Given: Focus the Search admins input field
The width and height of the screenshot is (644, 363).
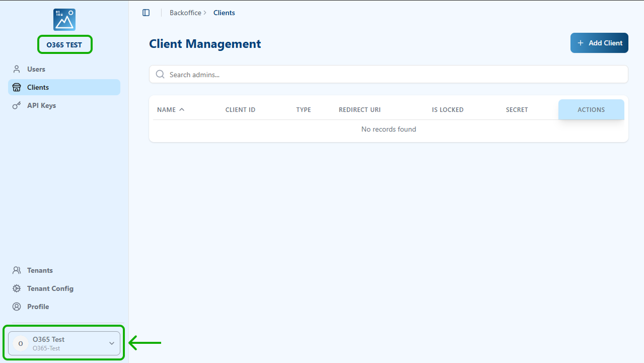Looking at the screenshot, I should point(393,75).
